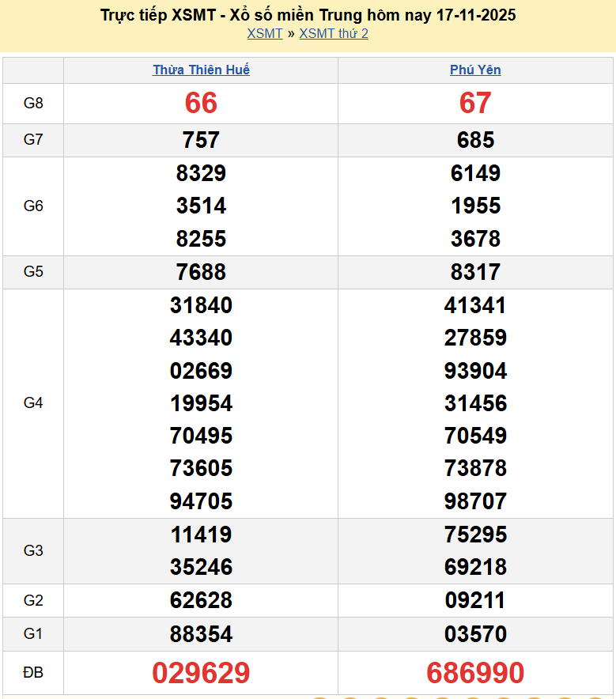Select Huế G8 result 66
This screenshot has height=699, width=616.
pos(201,103)
